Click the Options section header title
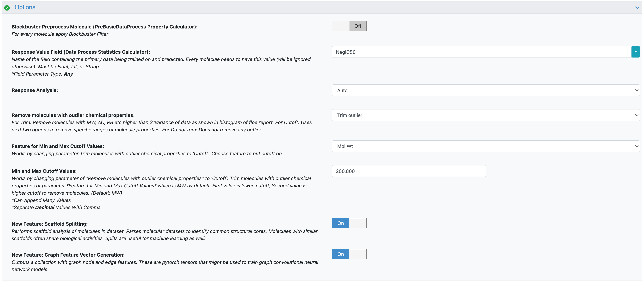The height and width of the screenshot is (282, 644). click(25, 7)
